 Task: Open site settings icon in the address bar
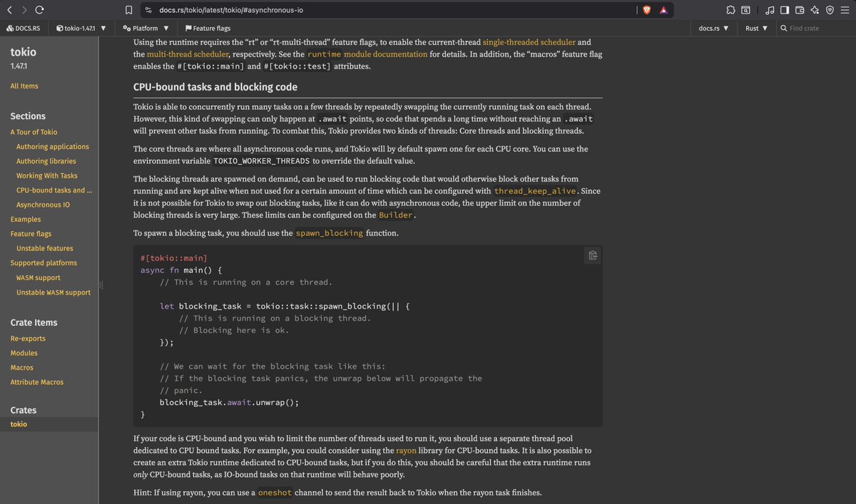pos(148,10)
